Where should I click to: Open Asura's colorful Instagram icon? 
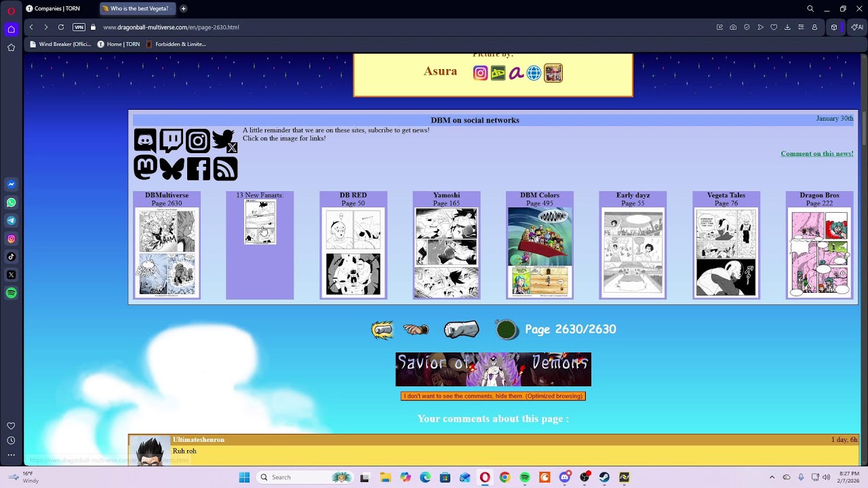click(x=480, y=73)
